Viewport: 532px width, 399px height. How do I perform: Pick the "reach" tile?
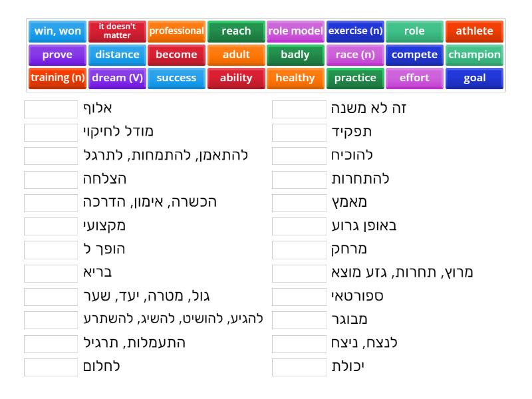click(x=236, y=31)
